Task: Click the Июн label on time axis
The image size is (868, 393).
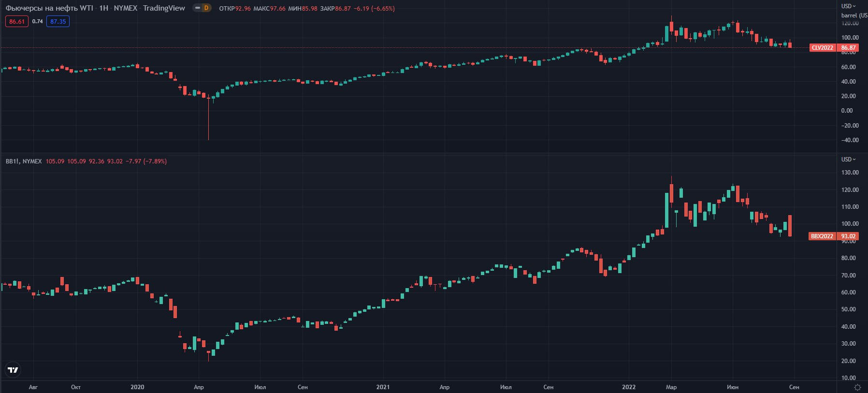Action: click(x=733, y=387)
